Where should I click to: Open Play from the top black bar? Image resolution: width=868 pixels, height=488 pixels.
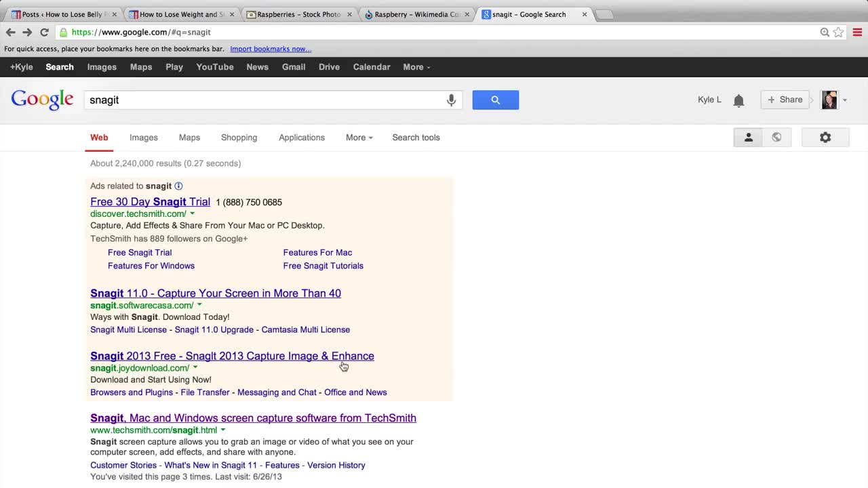coord(174,67)
